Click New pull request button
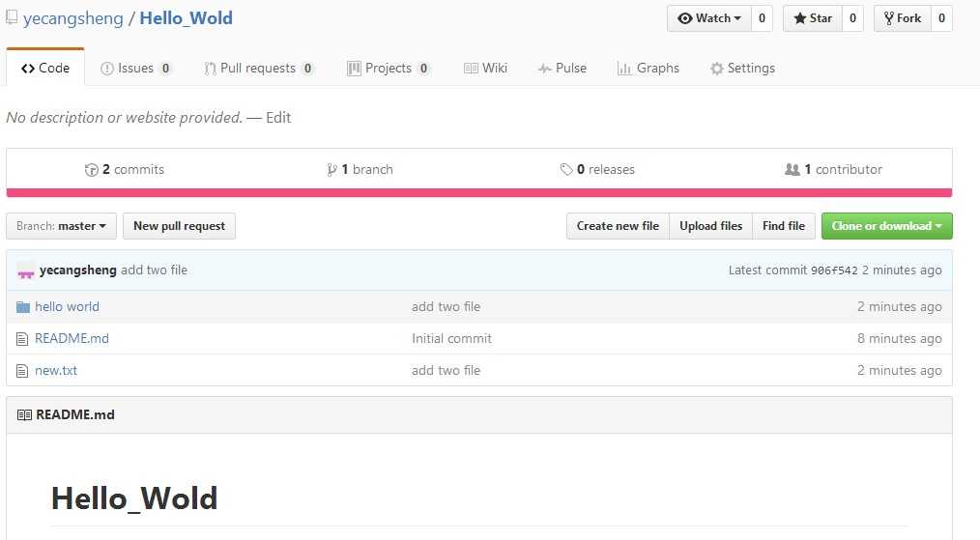Screen dimensions: 980x540 click(180, 226)
